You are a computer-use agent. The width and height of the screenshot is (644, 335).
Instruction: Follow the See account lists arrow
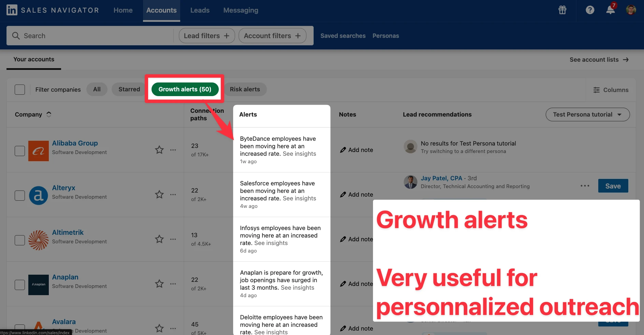tap(626, 60)
